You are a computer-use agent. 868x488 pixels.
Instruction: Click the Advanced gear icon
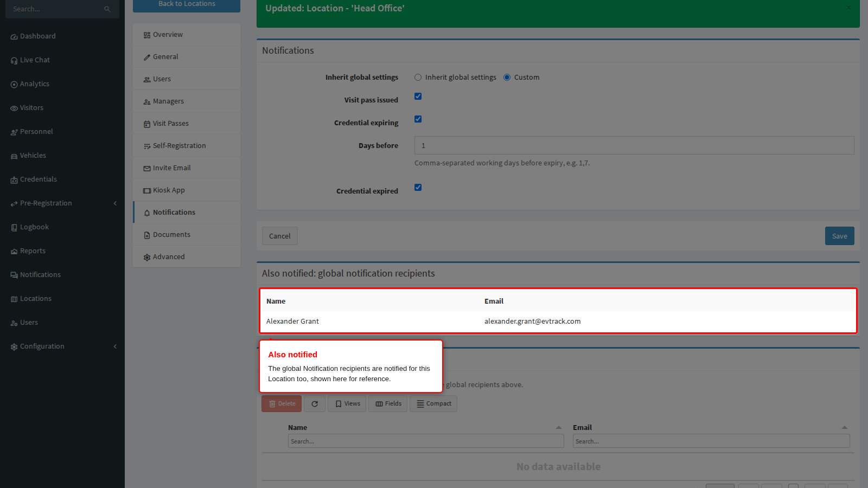147,258
